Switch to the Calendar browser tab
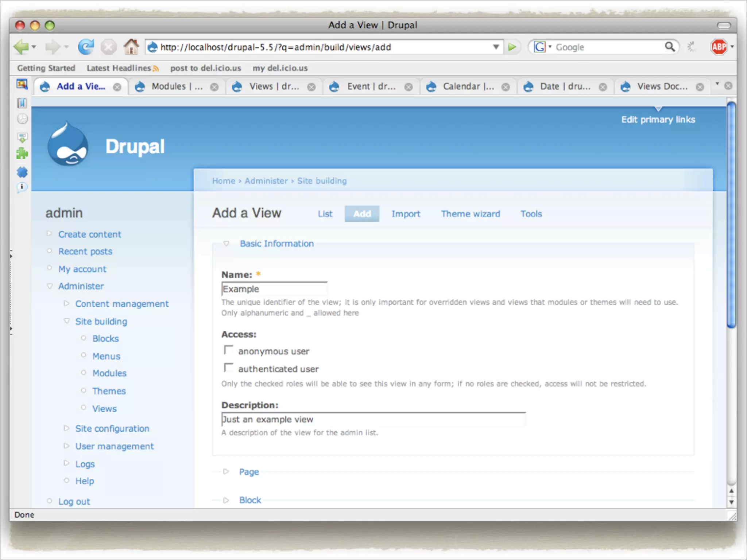This screenshot has height=560, width=747. pyautogui.click(x=468, y=87)
